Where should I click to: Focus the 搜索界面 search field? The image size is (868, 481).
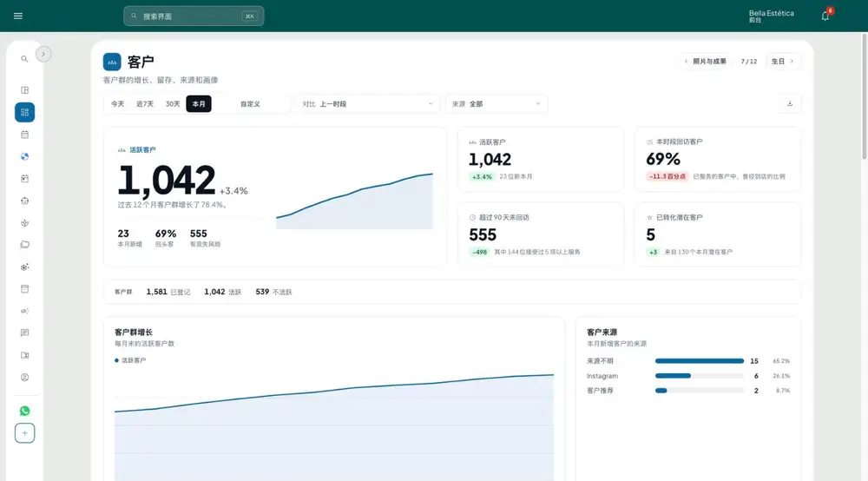click(x=194, y=16)
